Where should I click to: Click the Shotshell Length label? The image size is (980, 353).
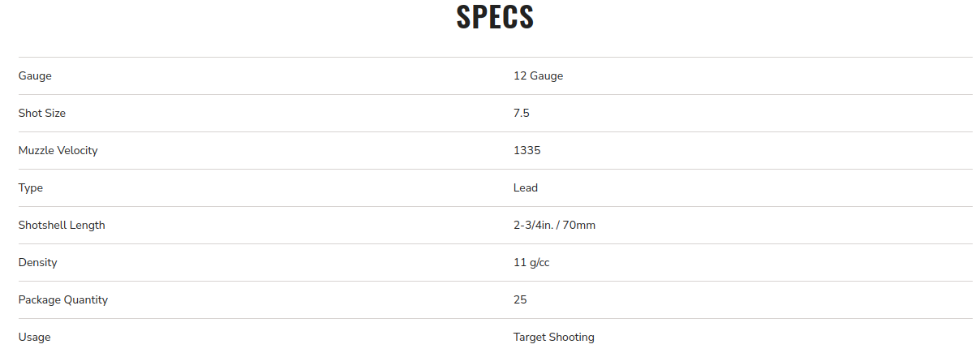(62, 225)
